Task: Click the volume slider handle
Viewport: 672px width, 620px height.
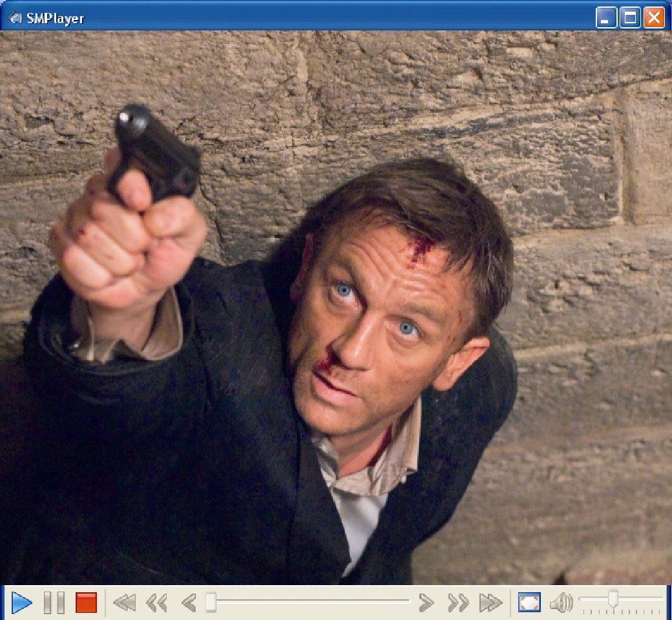Action: point(613,599)
